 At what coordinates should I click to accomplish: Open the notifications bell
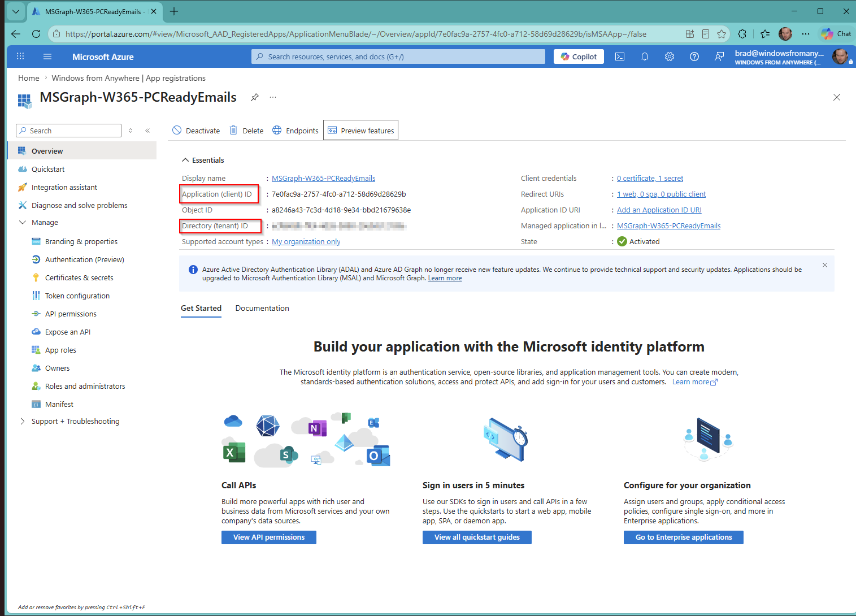[645, 57]
